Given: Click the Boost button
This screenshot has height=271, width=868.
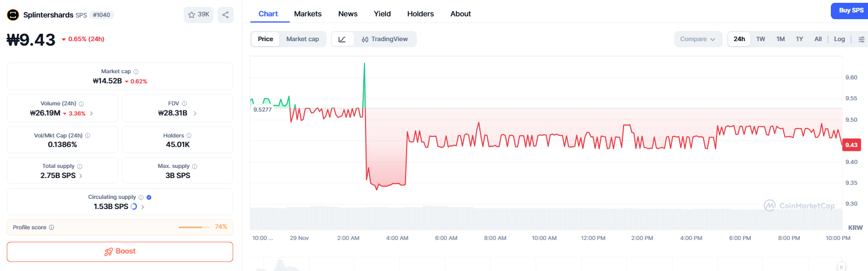Looking at the screenshot, I should click(120, 251).
